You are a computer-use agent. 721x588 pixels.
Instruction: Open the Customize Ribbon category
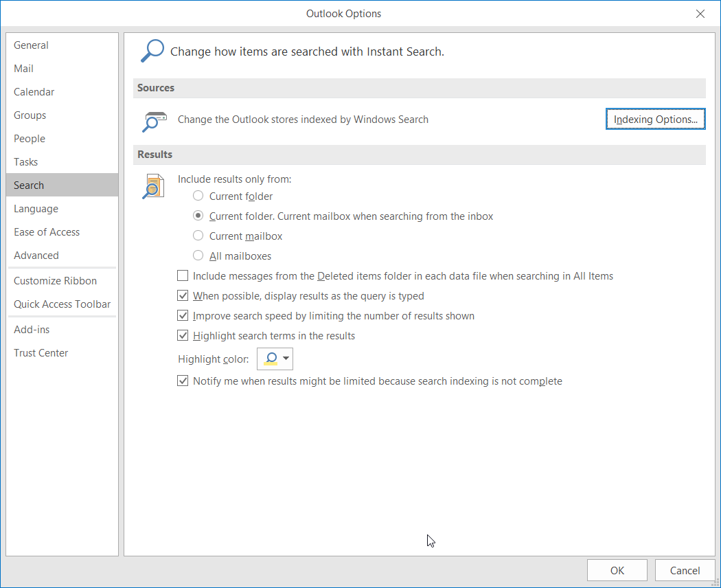coord(62,281)
